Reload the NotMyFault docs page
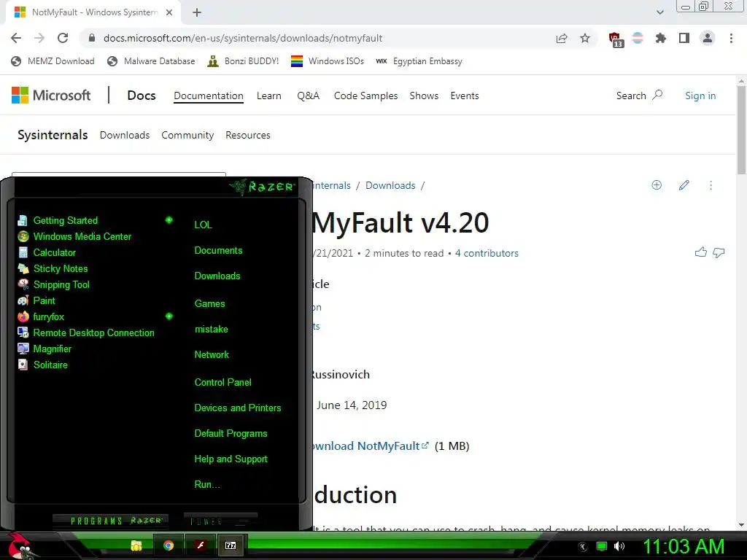747x560 pixels. point(63,38)
